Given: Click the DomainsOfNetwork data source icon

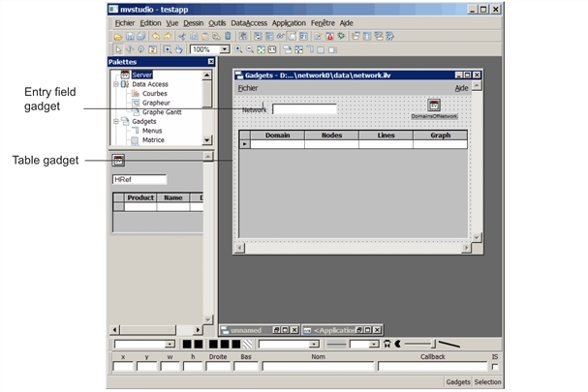Looking at the screenshot, I should click(434, 105).
